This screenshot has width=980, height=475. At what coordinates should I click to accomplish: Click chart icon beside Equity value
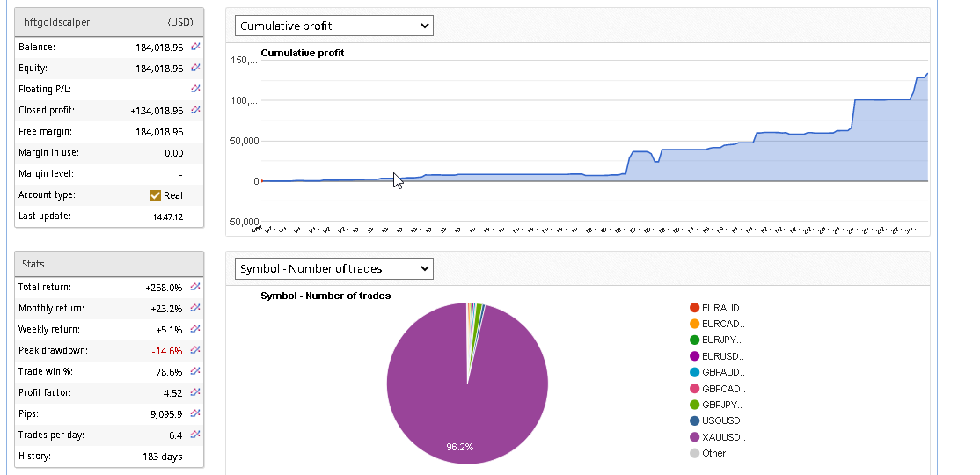[195, 68]
